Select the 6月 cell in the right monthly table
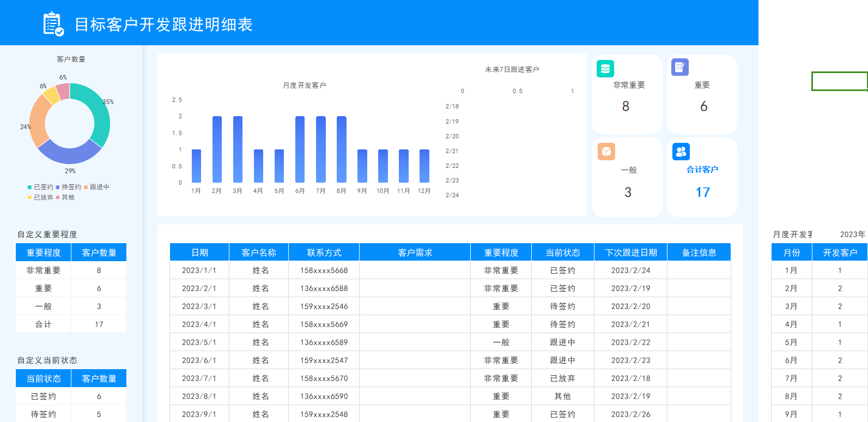The image size is (868, 422). pos(792,360)
